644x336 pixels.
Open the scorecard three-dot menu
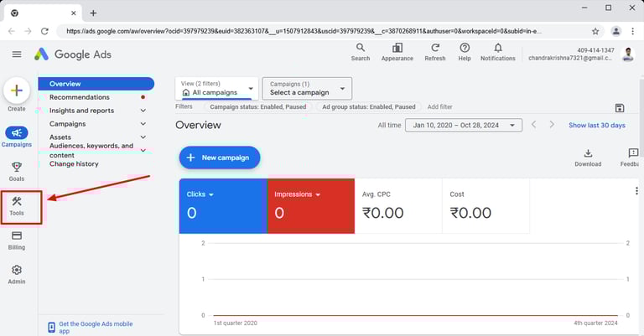coord(636,191)
